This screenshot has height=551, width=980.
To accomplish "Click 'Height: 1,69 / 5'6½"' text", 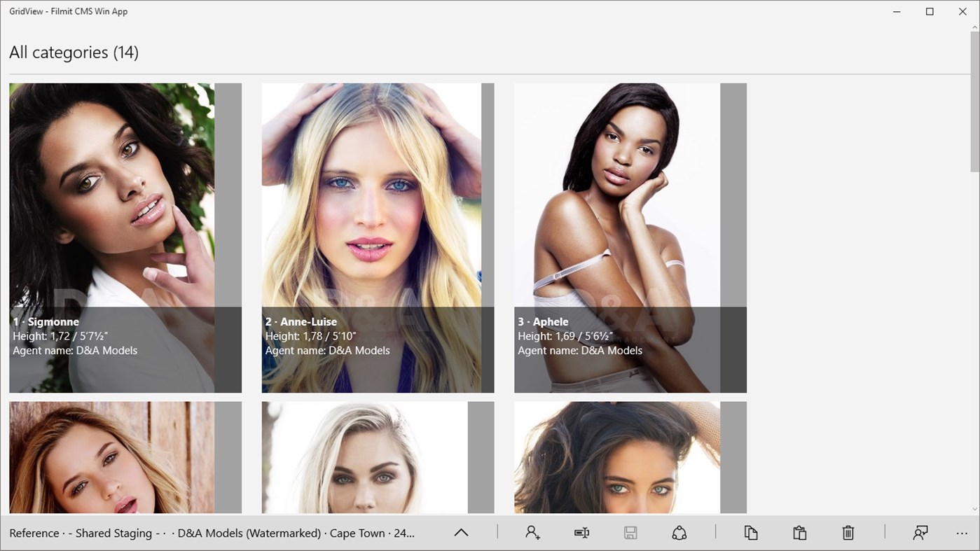I will pos(565,336).
